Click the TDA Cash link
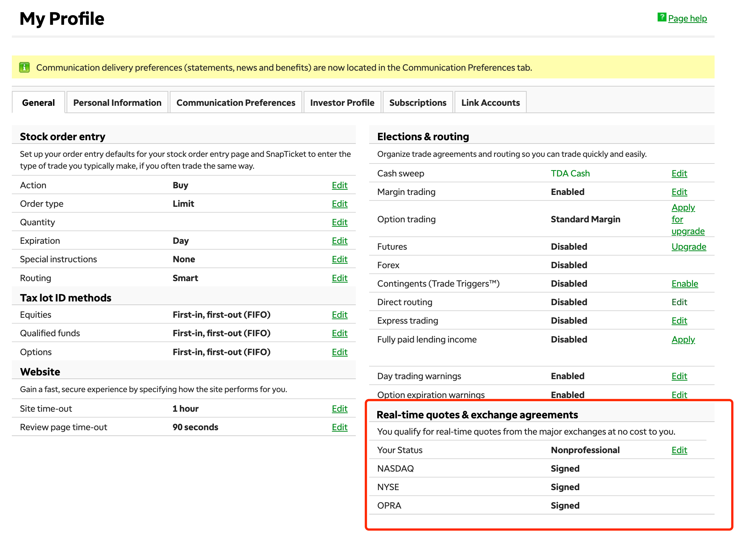The image size is (756, 543). (570, 173)
